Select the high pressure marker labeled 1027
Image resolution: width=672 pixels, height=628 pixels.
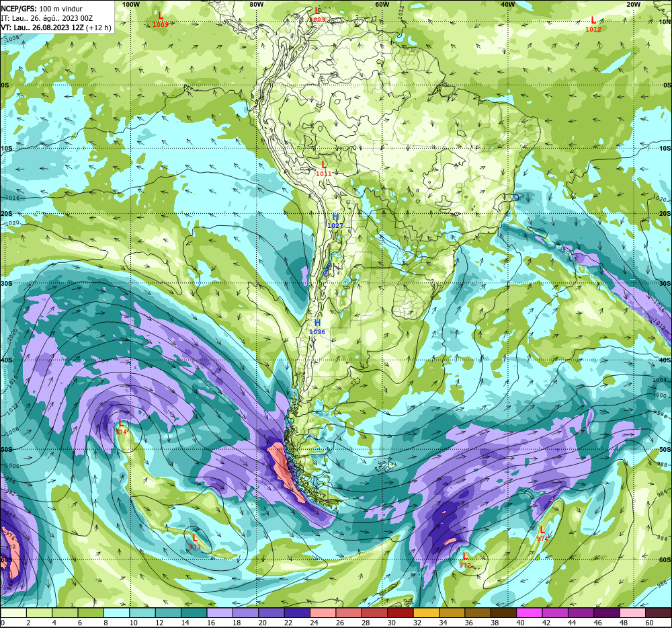point(335,221)
